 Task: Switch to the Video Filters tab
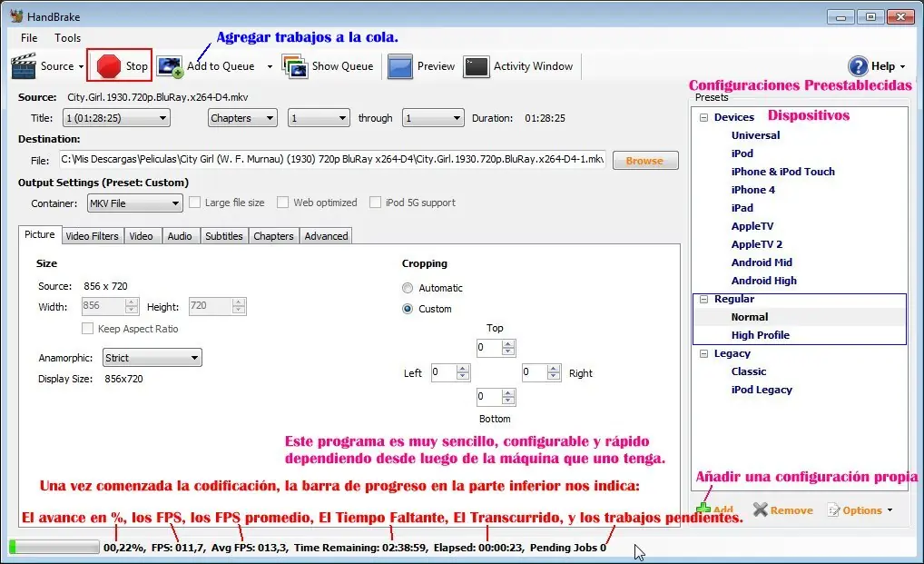coord(92,236)
